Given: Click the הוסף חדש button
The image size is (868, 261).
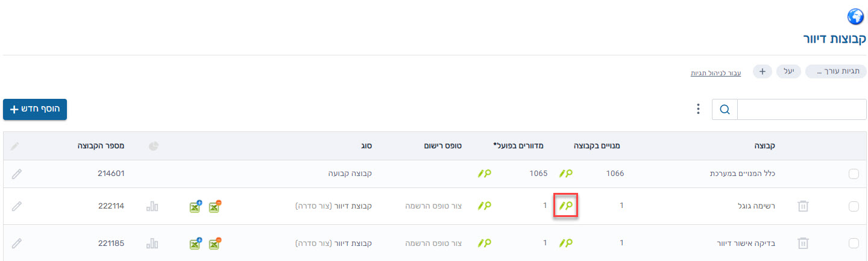Looking at the screenshot, I should click(x=35, y=109).
